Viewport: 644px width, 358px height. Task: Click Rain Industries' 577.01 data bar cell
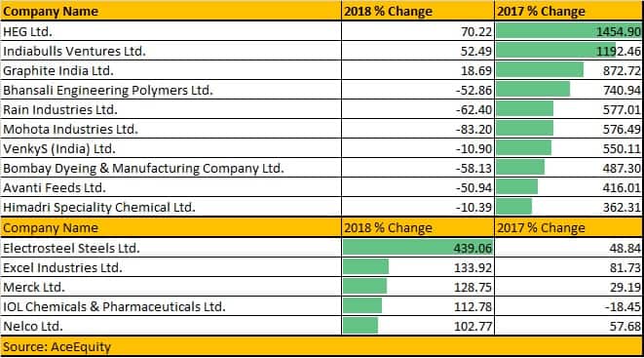tap(568, 109)
